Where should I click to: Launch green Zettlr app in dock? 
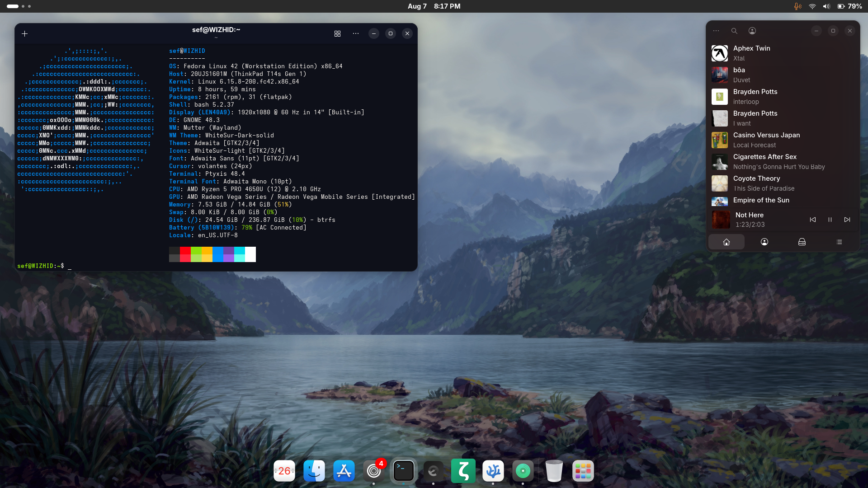[x=463, y=471]
